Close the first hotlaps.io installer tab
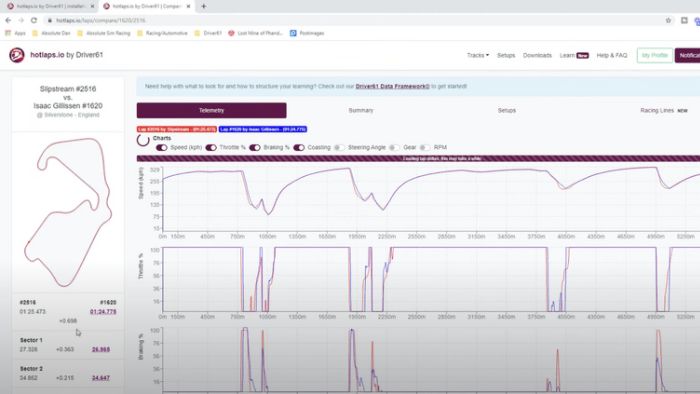The image size is (700, 394). click(x=92, y=6)
